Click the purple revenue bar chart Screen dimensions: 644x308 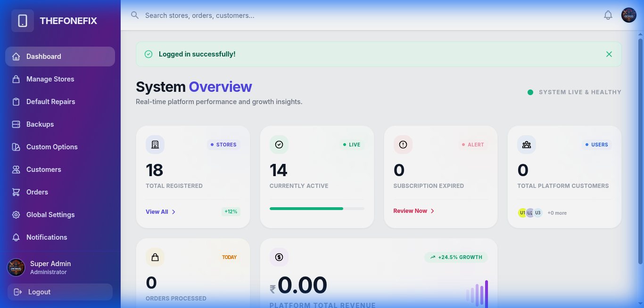point(477,294)
